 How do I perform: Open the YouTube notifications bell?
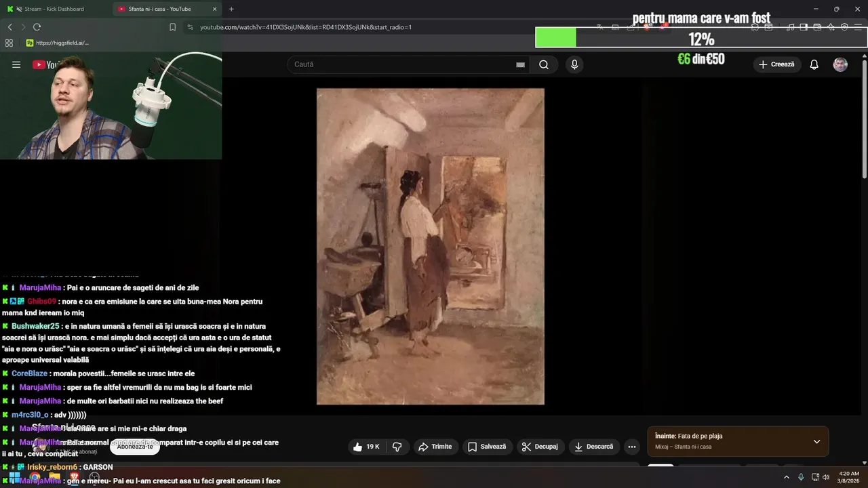(814, 64)
